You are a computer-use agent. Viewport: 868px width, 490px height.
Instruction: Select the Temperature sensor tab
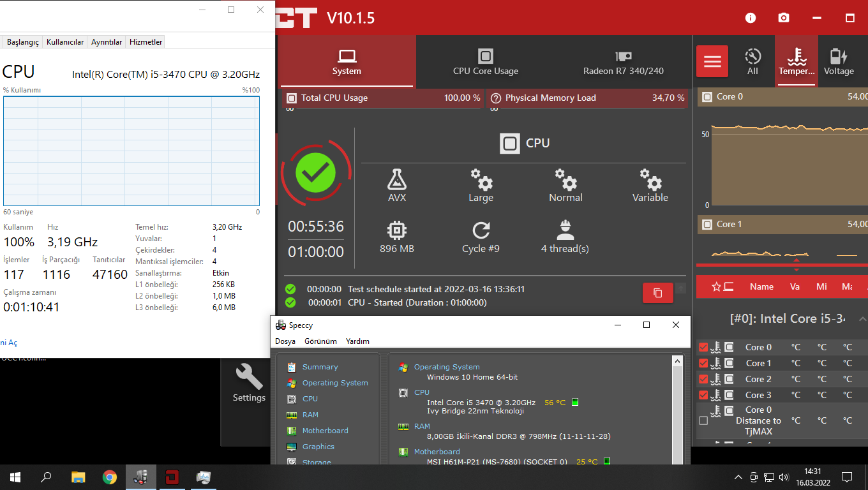click(x=797, y=62)
